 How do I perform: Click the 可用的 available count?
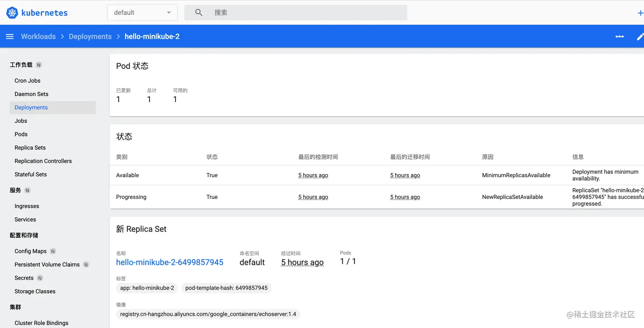click(x=175, y=99)
